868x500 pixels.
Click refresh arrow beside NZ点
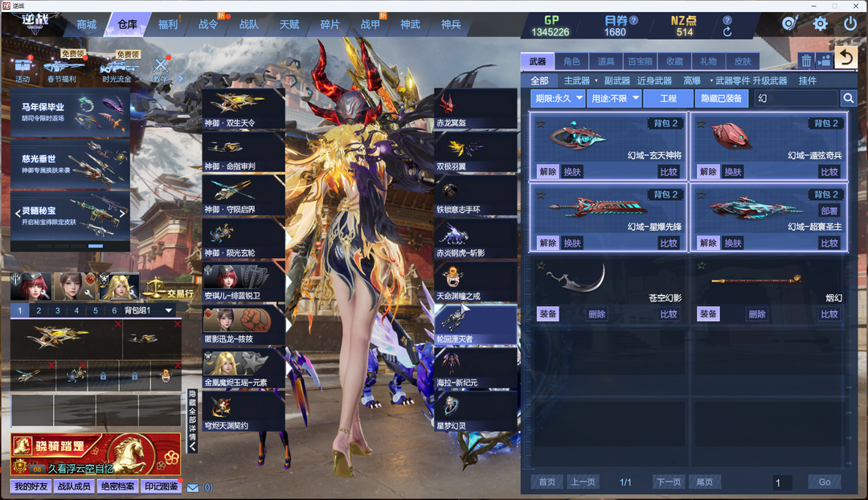click(727, 33)
